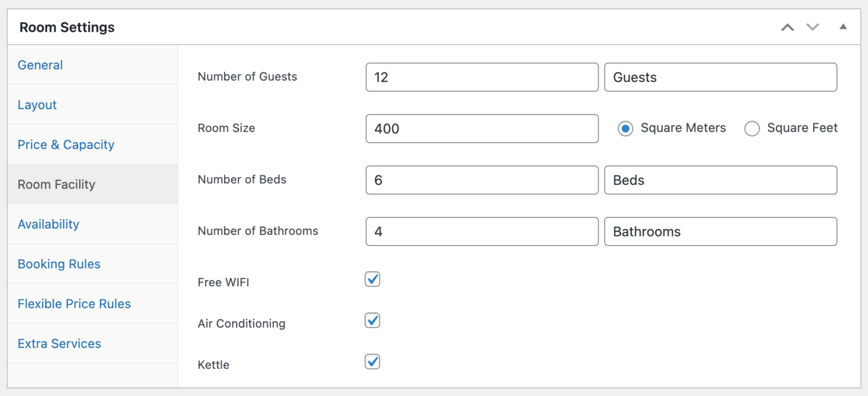Select the Square Feet radio button
868x396 pixels.
click(x=752, y=128)
